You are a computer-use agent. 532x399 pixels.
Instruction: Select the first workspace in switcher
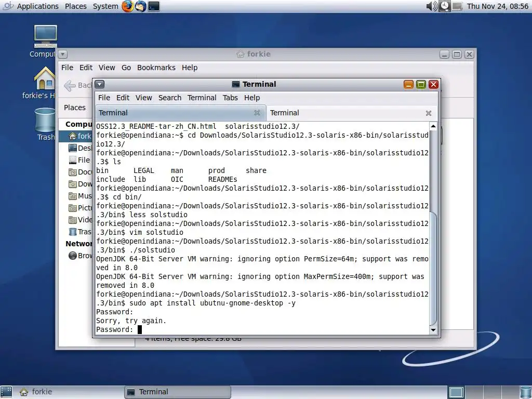tap(456, 392)
